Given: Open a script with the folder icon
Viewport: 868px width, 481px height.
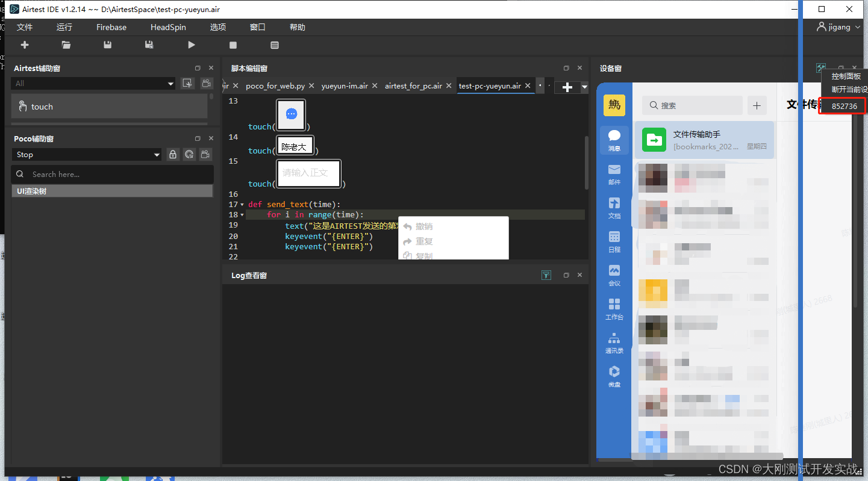Looking at the screenshot, I should tap(66, 45).
